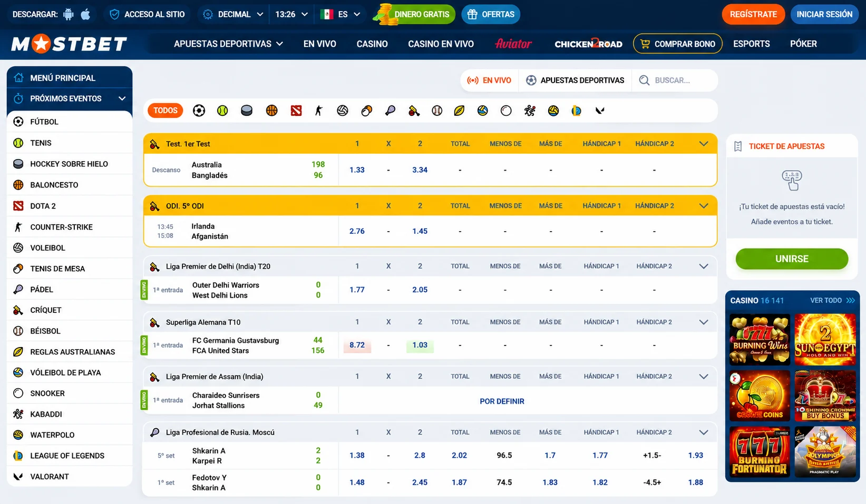Filter events by basketball icon in the sports strip
Screen dimensions: 866x504
point(271,111)
